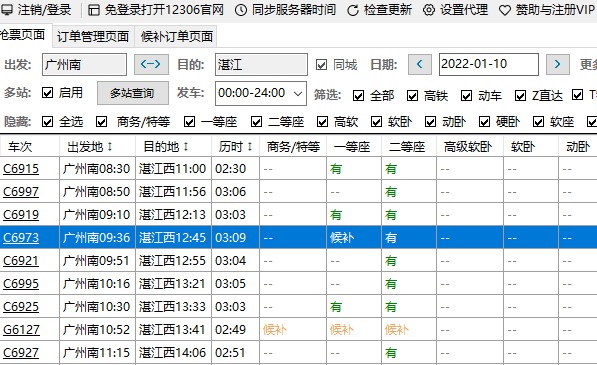Toggle the 隐藏 全选 checkbox
The width and height of the screenshot is (597, 365).
[47, 122]
